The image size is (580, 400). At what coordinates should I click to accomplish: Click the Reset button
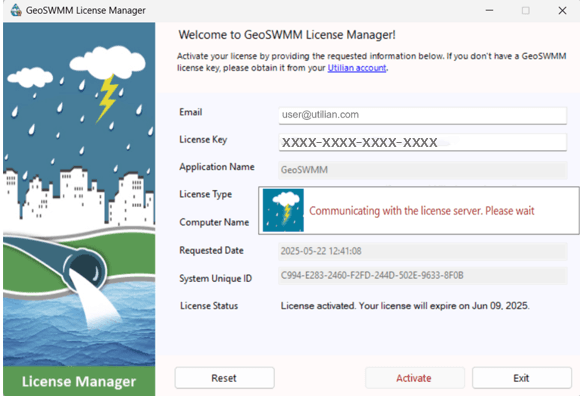tap(225, 378)
